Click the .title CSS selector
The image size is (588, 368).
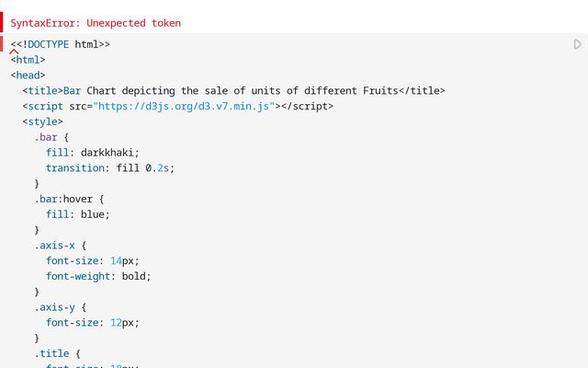[x=54, y=353]
